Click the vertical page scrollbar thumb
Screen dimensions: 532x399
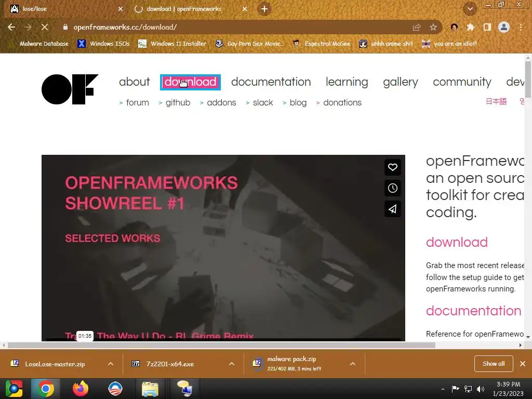(x=528, y=79)
